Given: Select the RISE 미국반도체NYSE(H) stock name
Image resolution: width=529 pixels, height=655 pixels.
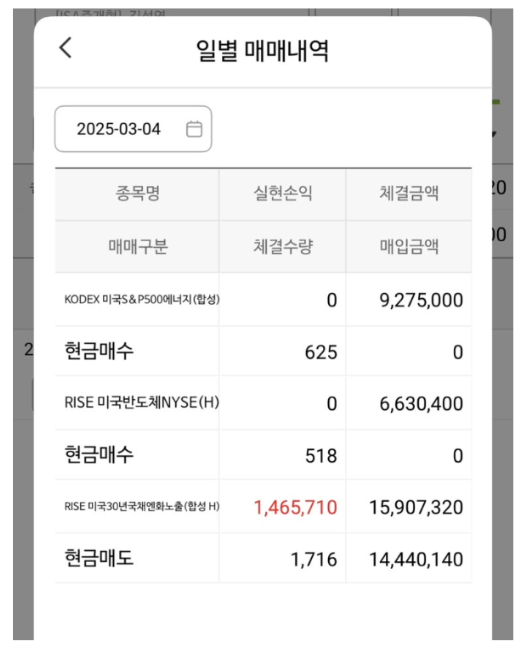Looking at the screenshot, I should (142, 403).
